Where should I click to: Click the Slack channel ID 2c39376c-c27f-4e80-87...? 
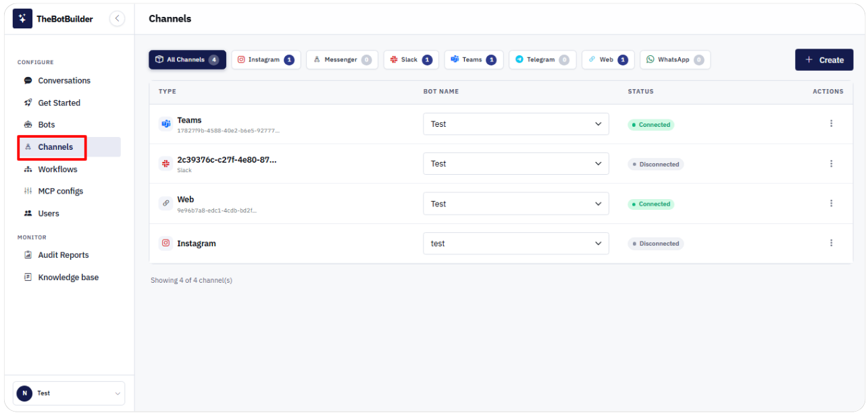[227, 160]
